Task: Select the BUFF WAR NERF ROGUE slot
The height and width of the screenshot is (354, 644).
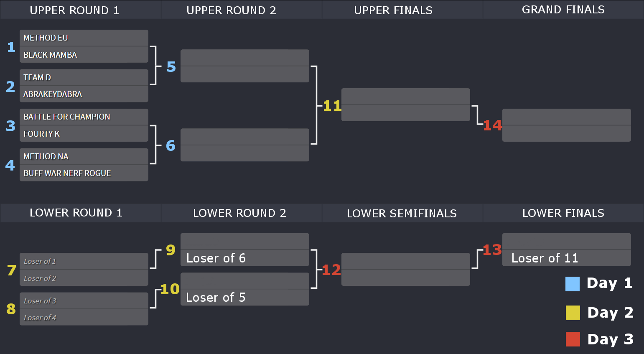Action: (x=84, y=173)
